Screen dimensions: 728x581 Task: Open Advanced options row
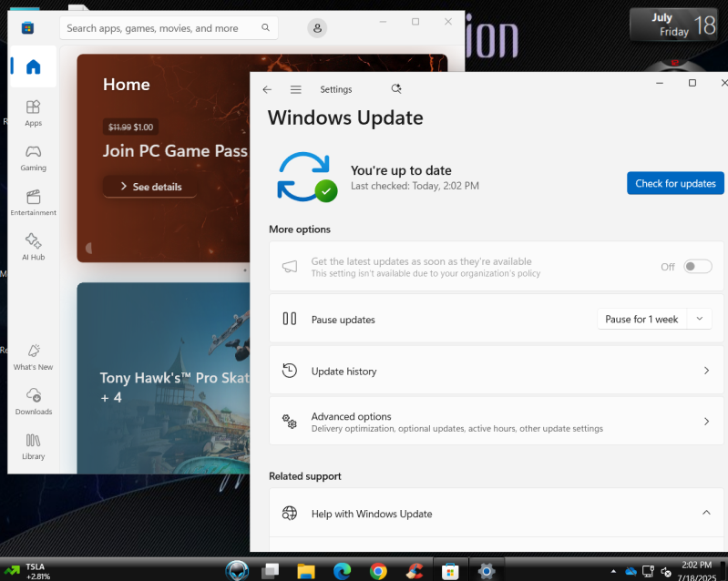[496, 422]
